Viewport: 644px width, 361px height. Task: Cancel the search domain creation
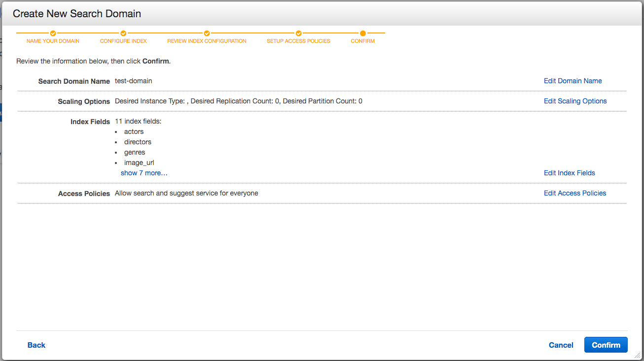tap(561, 345)
